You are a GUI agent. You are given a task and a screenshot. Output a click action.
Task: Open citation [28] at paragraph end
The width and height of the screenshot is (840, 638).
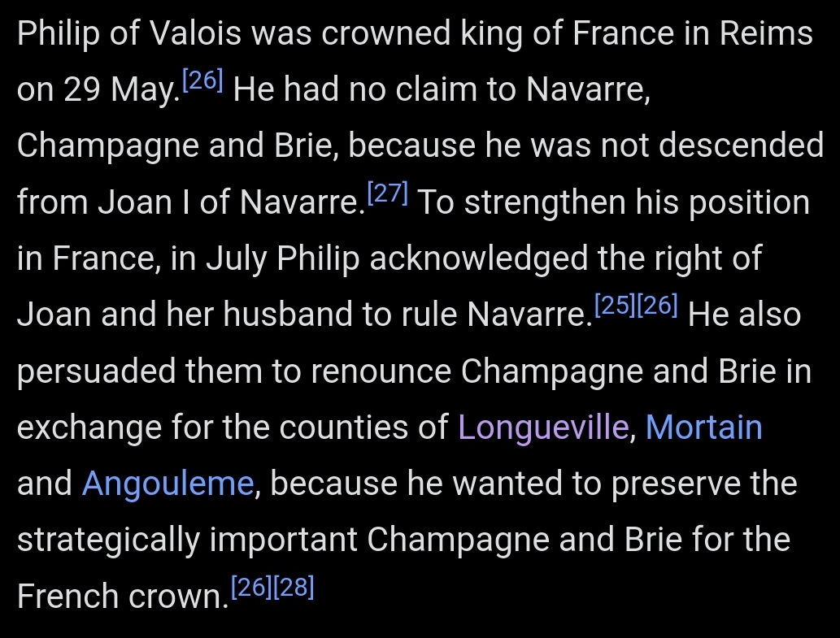(x=294, y=587)
